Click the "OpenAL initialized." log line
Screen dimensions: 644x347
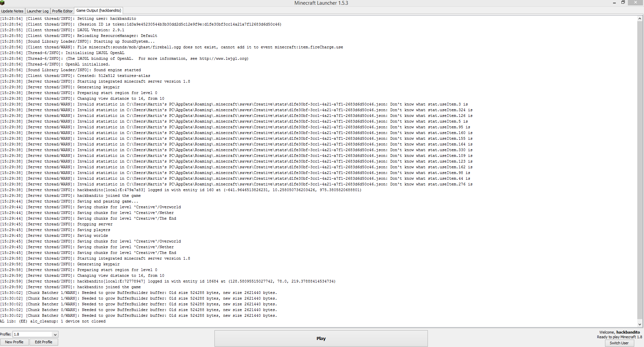click(x=55, y=64)
